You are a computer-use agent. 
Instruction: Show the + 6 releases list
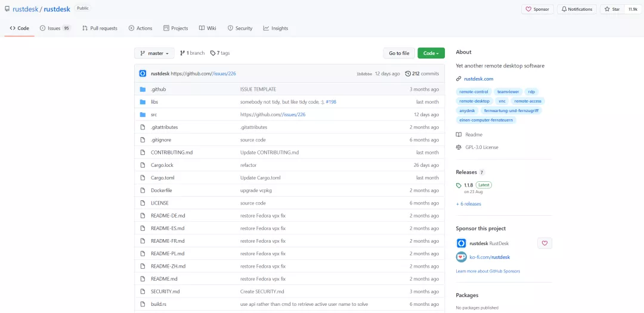(468, 204)
